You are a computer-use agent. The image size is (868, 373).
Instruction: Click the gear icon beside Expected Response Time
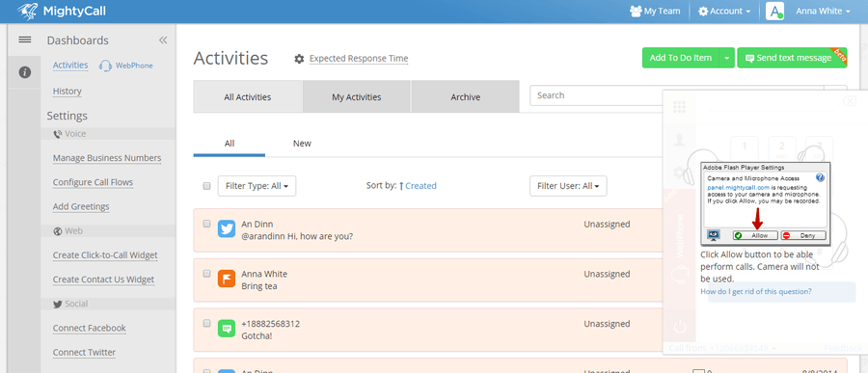(300, 59)
